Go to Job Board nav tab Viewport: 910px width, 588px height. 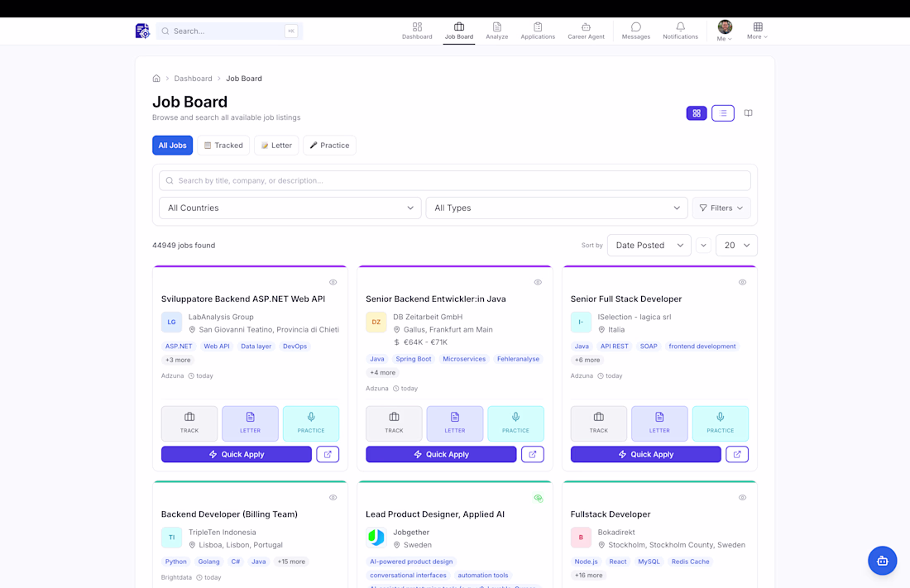click(x=459, y=31)
